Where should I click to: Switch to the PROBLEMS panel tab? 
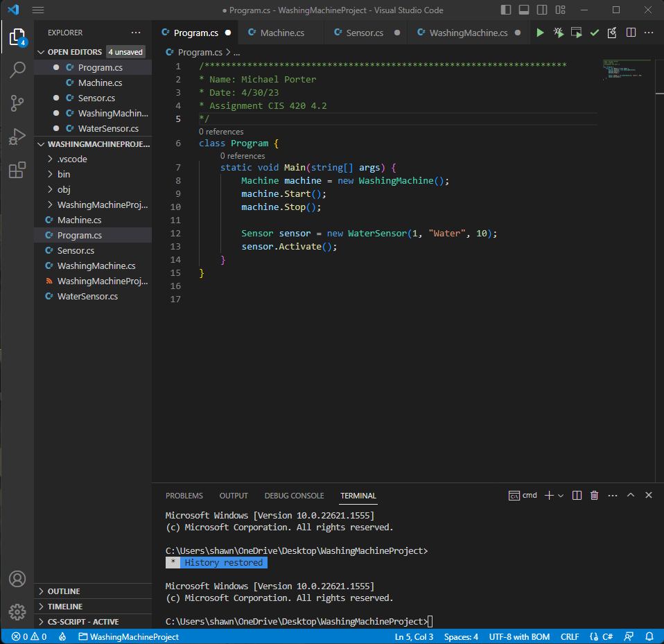point(184,496)
